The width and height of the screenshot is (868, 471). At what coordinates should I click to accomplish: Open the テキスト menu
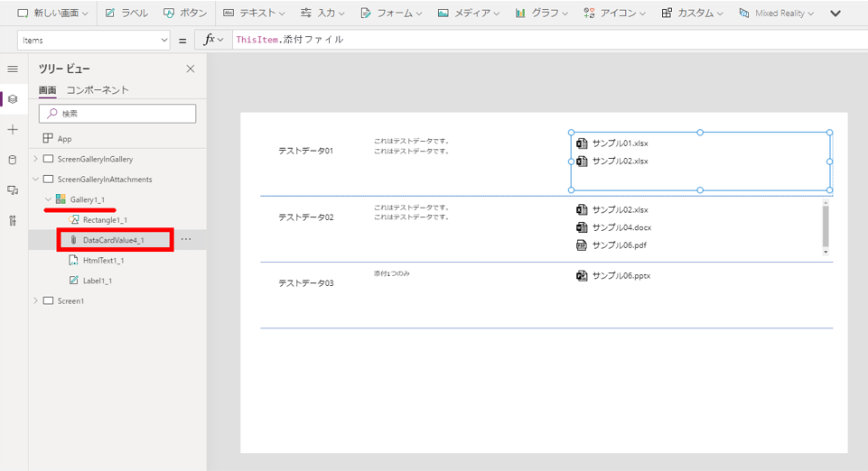point(254,14)
